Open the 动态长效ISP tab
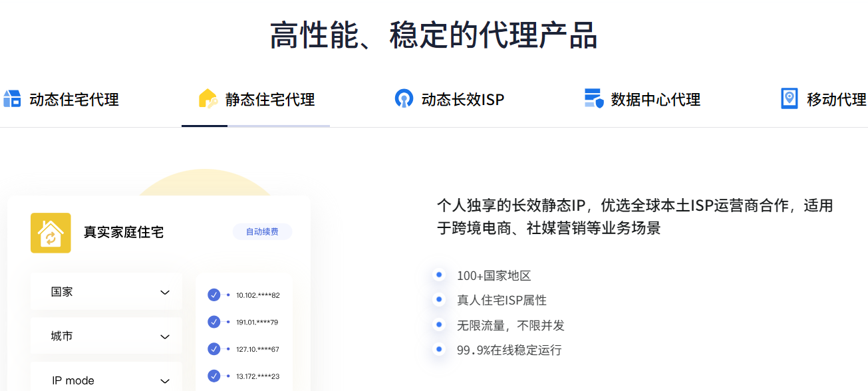This screenshot has height=391, width=868. [450, 100]
